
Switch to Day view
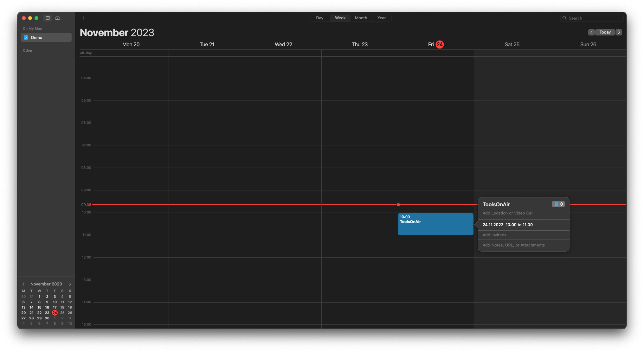click(320, 18)
